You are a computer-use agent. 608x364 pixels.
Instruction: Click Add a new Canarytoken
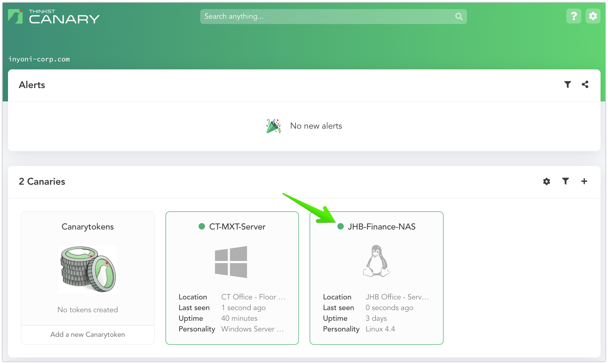pos(88,334)
